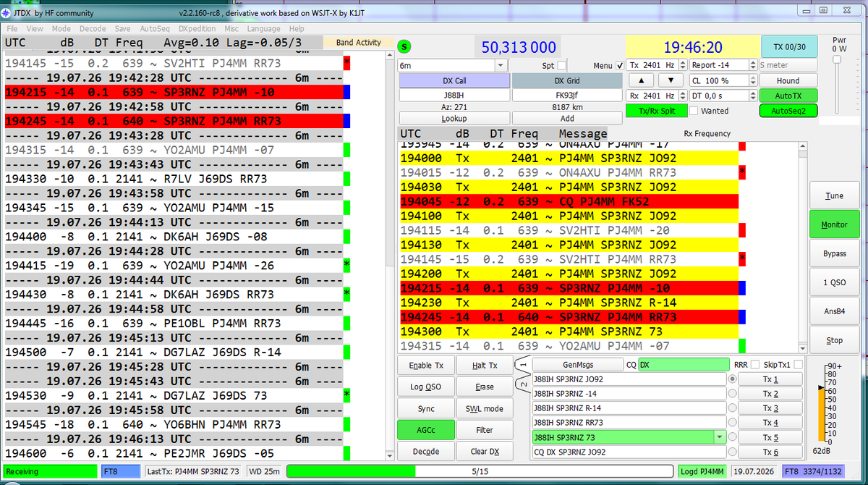Screen dimensions: 868x485
Task: Click the Log QSO button
Action: pyautogui.click(x=426, y=387)
